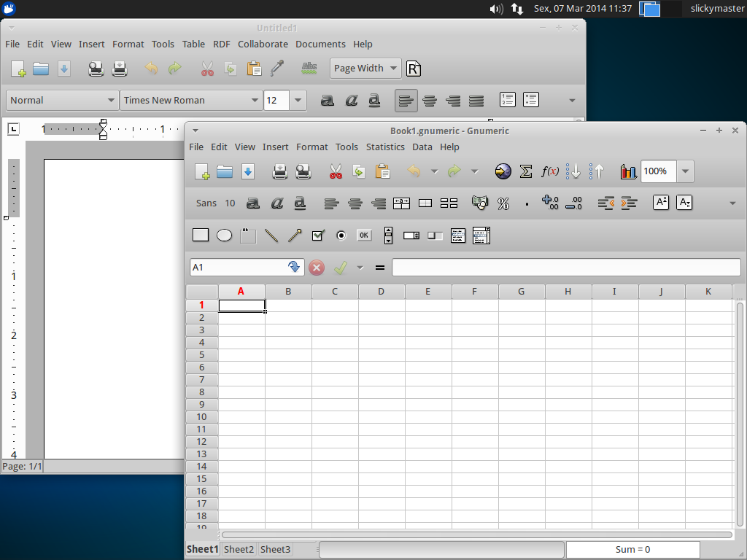Screen dimensions: 747x560
Task: Open the f(x) function wizard
Action: pos(550,172)
